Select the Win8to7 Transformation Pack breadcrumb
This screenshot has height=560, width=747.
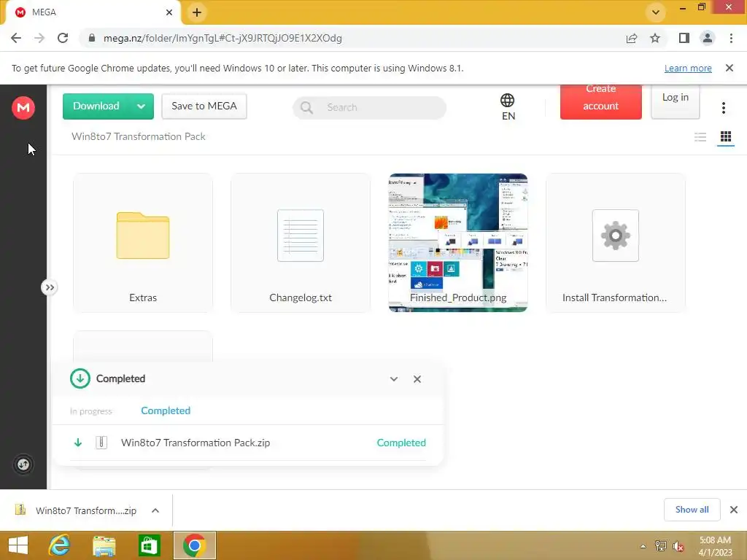(138, 136)
